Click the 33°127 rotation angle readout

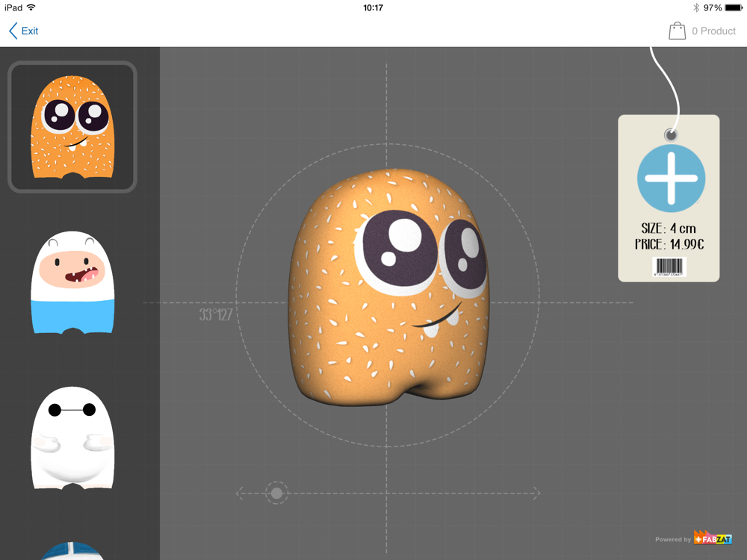(x=216, y=315)
